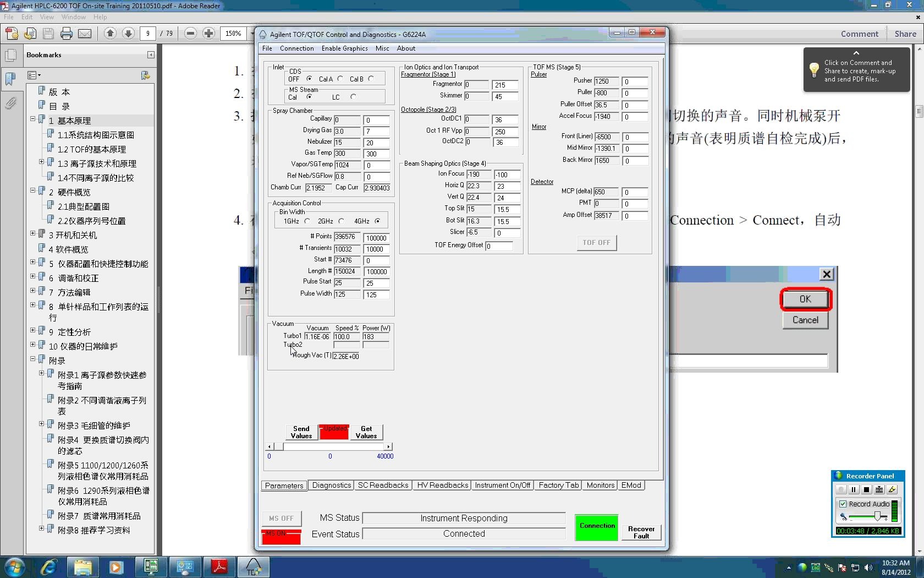924x578 pixels.
Task: Zoom in with the plus icon
Action: tap(208, 34)
